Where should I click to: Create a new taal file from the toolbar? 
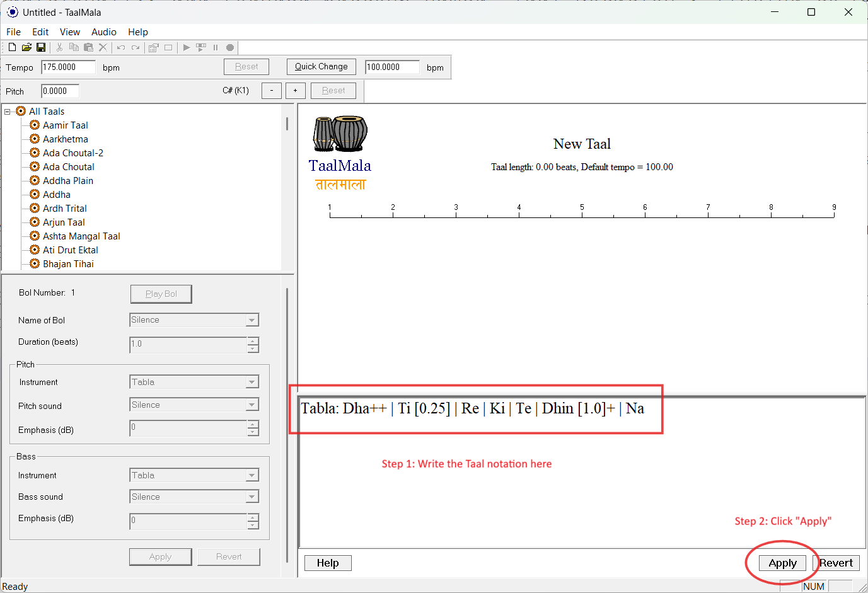[12, 47]
